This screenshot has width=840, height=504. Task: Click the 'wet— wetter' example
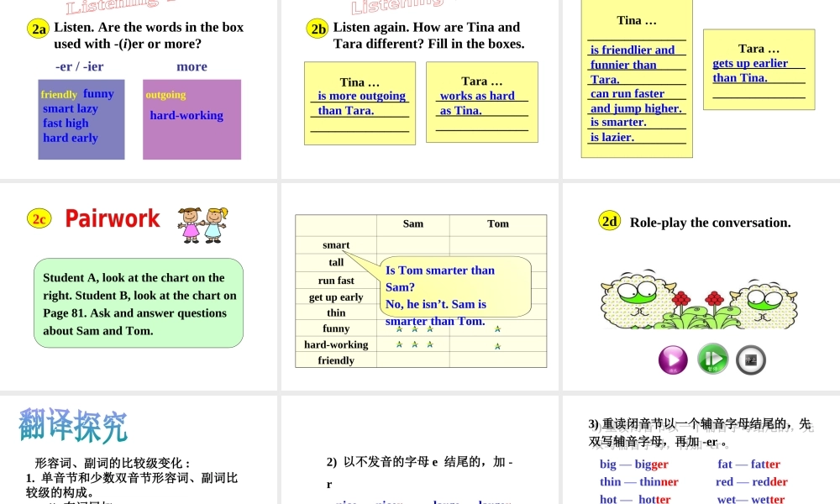point(750,499)
